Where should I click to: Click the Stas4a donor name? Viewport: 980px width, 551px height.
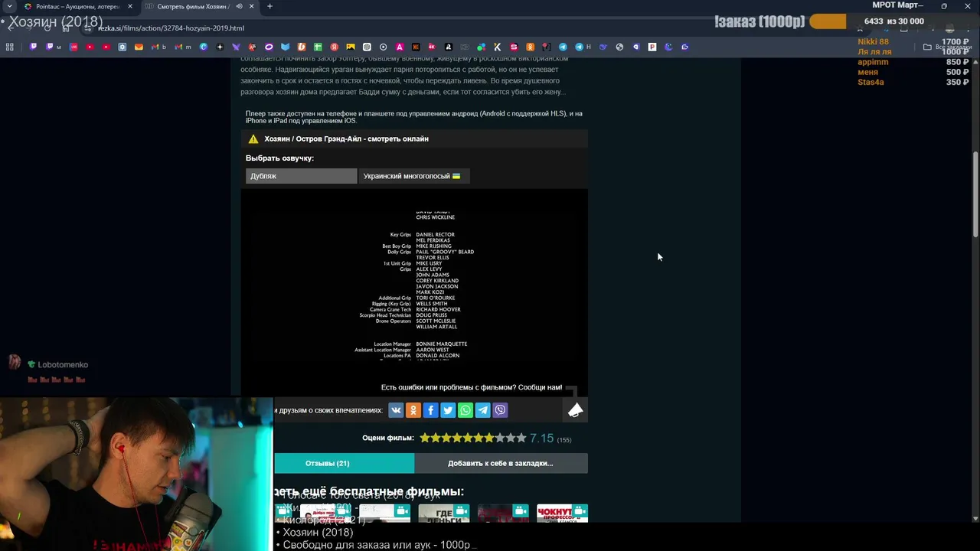[x=871, y=82]
